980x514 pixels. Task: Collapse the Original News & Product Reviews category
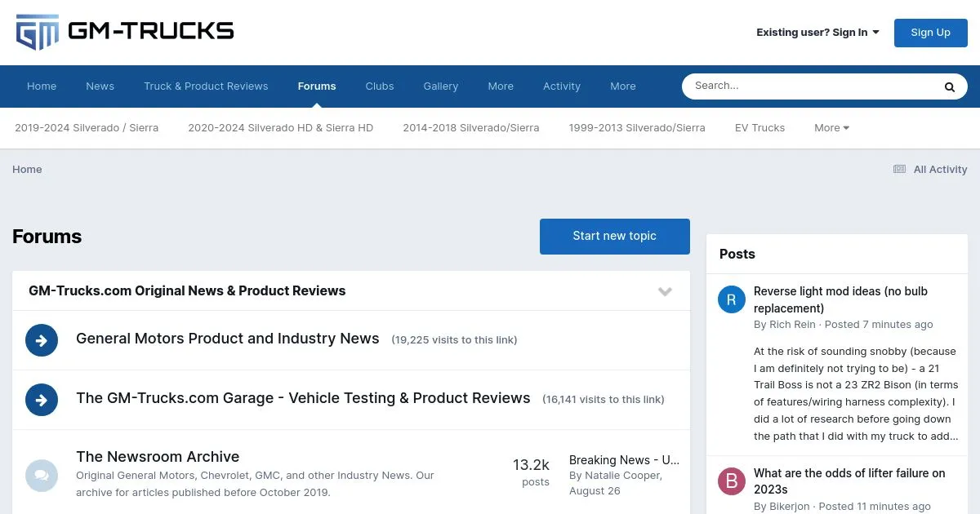coord(665,291)
